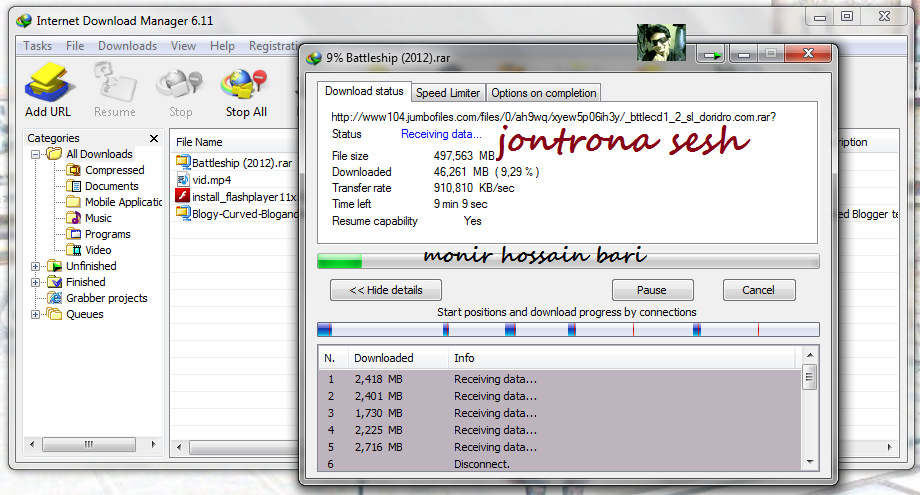
Task: Click the file list left scroll arrow
Action: coord(179,447)
